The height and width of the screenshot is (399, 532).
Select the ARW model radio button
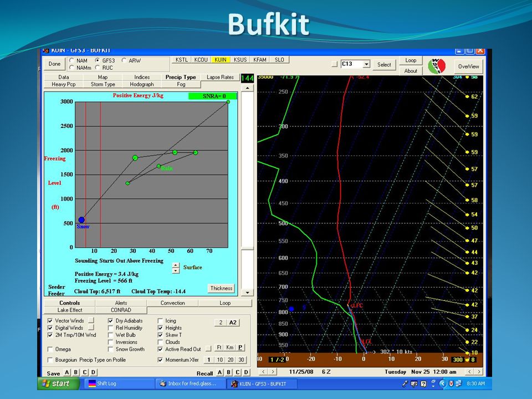124,60
